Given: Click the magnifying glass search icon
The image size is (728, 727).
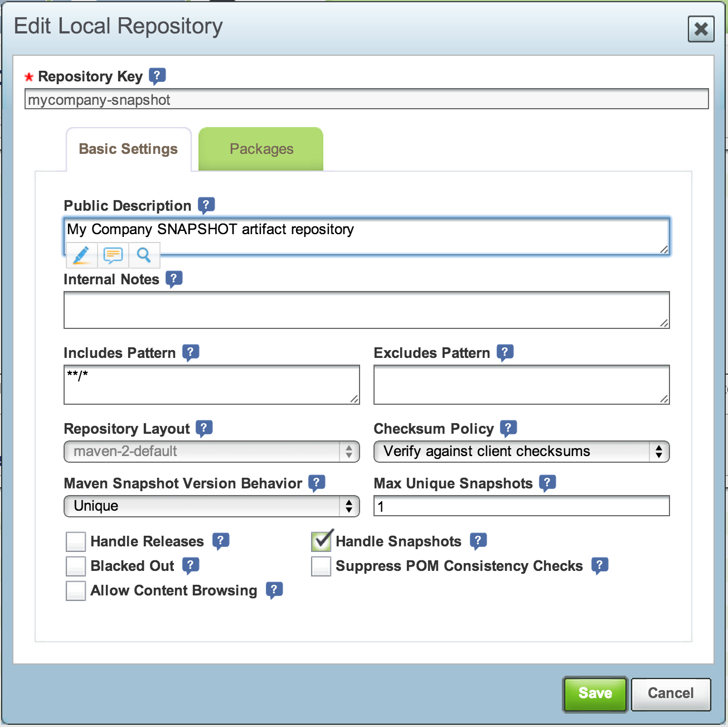Looking at the screenshot, I should [x=144, y=255].
